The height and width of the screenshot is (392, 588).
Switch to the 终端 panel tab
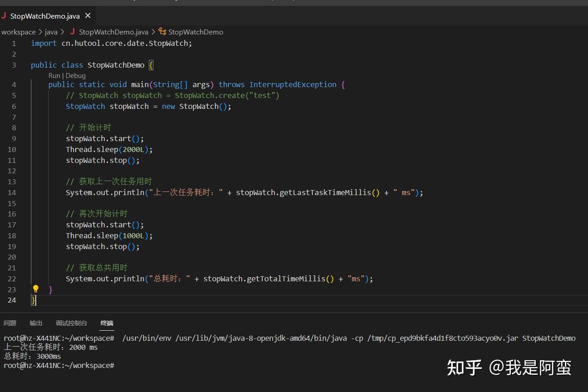106,323
